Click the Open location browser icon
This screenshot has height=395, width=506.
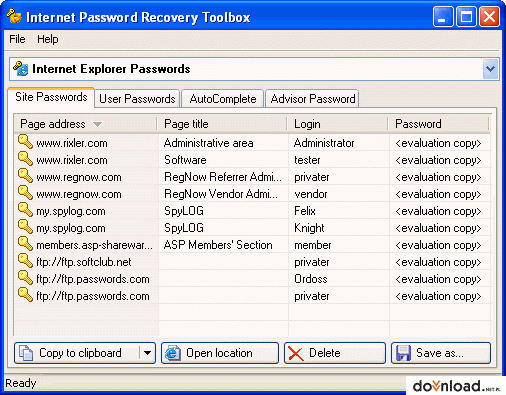click(173, 353)
